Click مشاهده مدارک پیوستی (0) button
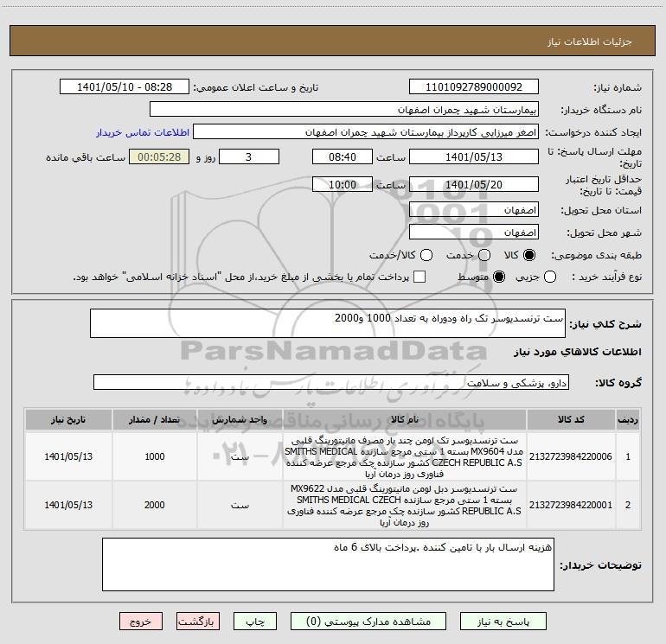Screen dimensions: 666x644 tap(368, 622)
